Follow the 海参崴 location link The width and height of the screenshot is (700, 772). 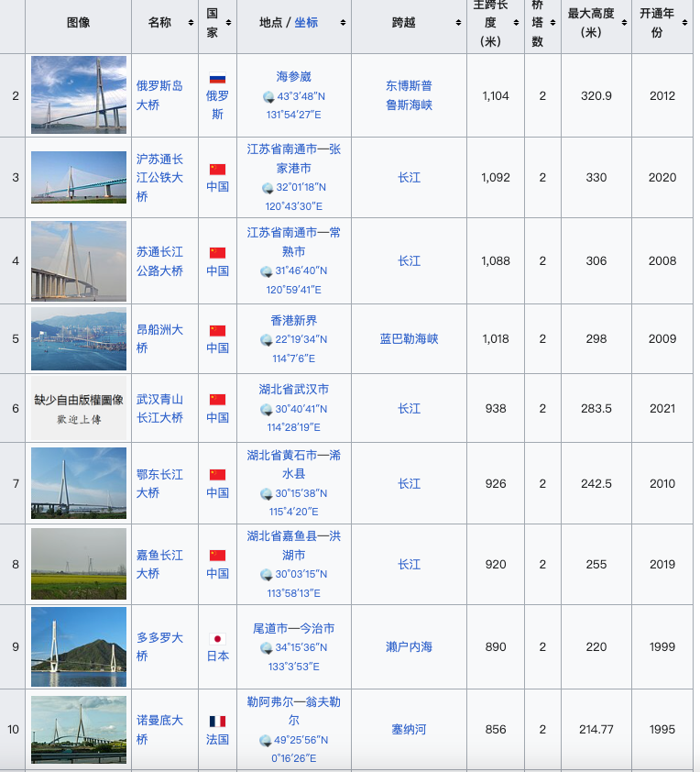point(294,77)
